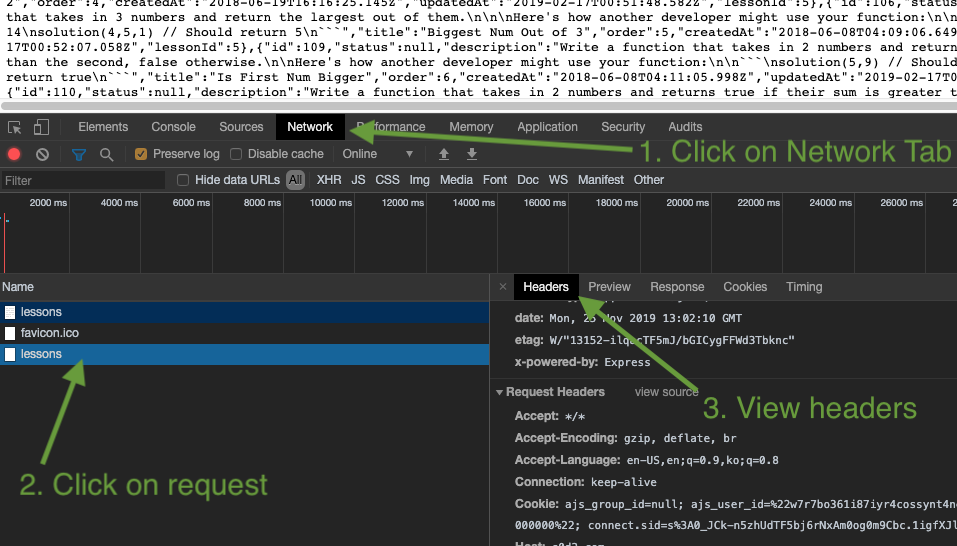Select the Network tab
The width and height of the screenshot is (957, 546).
pyautogui.click(x=310, y=127)
